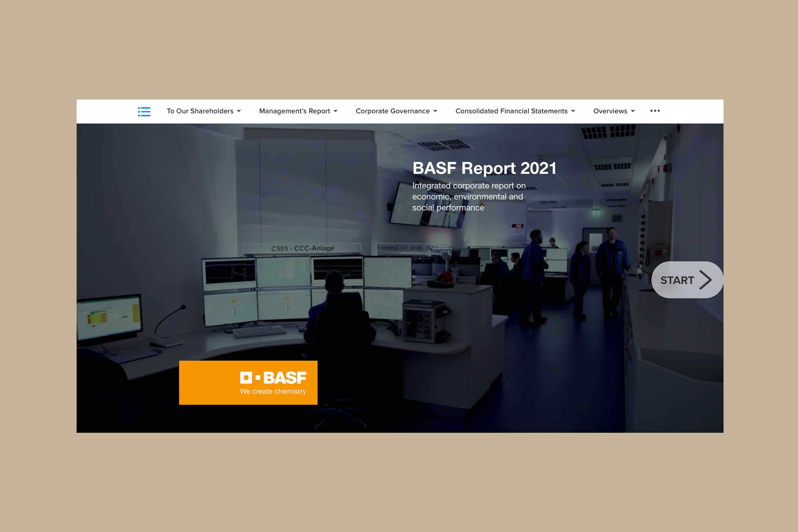Screen dimensions: 798x532
Task: Click the arrow chevron on the START button
Action: coord(705,280)
